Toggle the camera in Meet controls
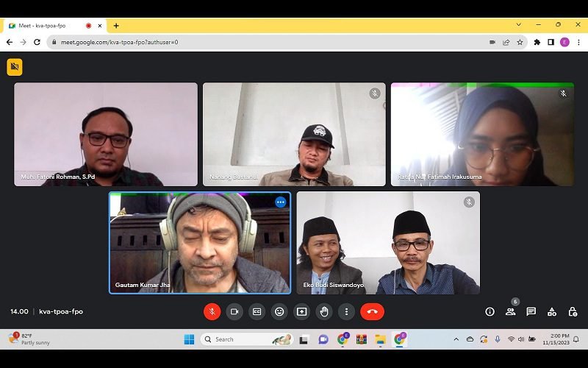This screenshot has height=368, width=588. 234,311
